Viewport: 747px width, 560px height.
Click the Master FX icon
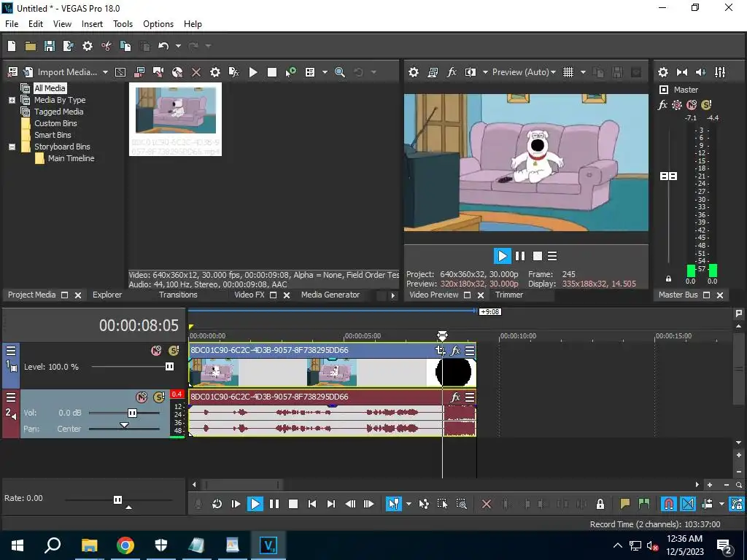point(662,105)
